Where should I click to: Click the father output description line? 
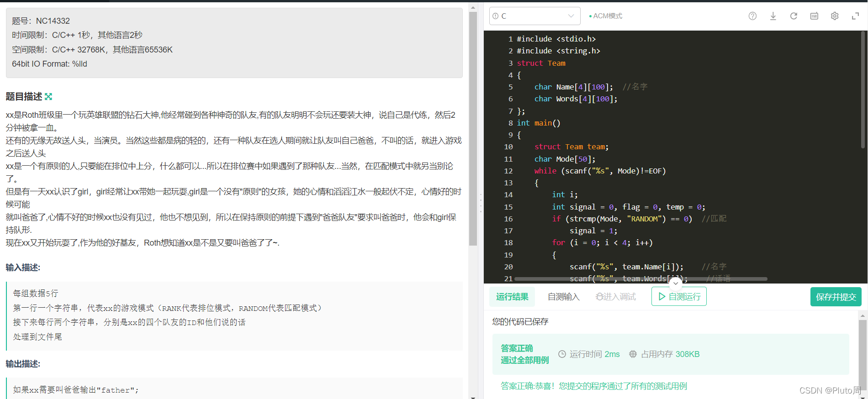75,390
